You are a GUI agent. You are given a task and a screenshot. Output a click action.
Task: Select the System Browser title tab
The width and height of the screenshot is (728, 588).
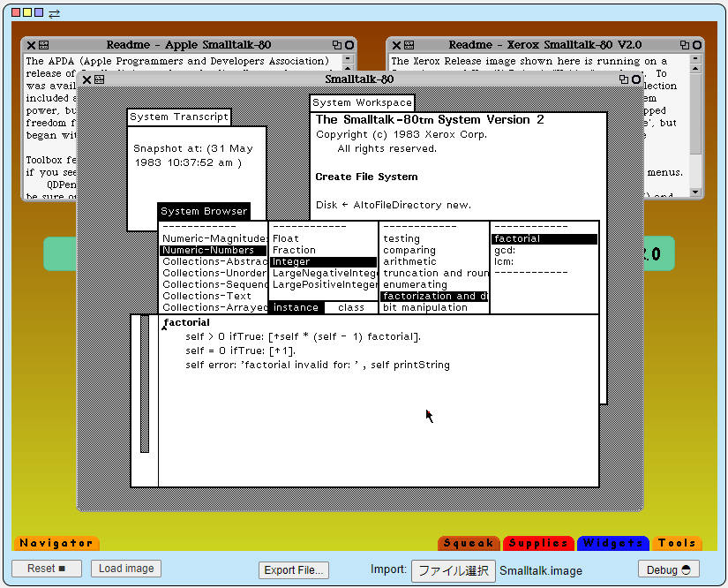(204, 211)
